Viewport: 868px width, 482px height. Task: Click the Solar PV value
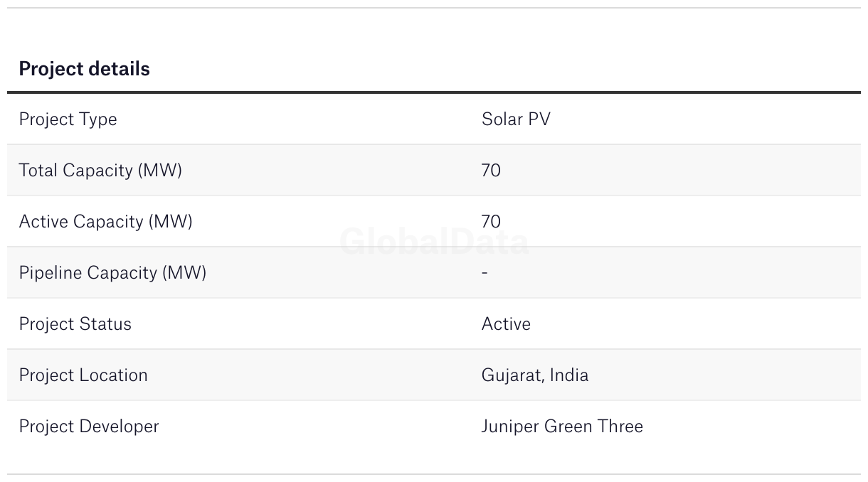coord(516,119)
